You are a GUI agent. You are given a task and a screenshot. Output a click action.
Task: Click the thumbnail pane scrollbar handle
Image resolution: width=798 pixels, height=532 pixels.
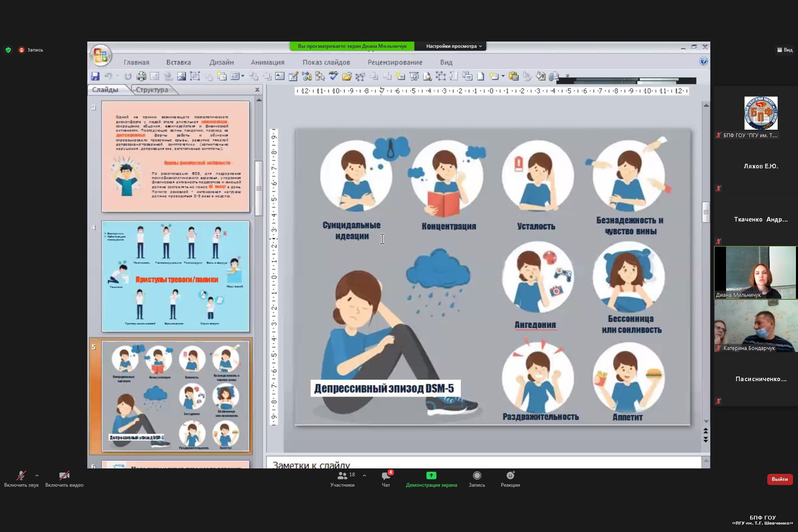point(259,188)
